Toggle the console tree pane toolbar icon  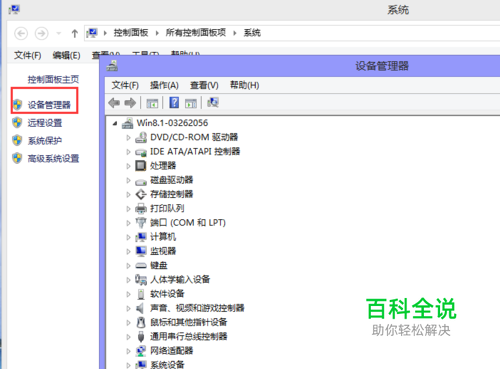(152, 103)
